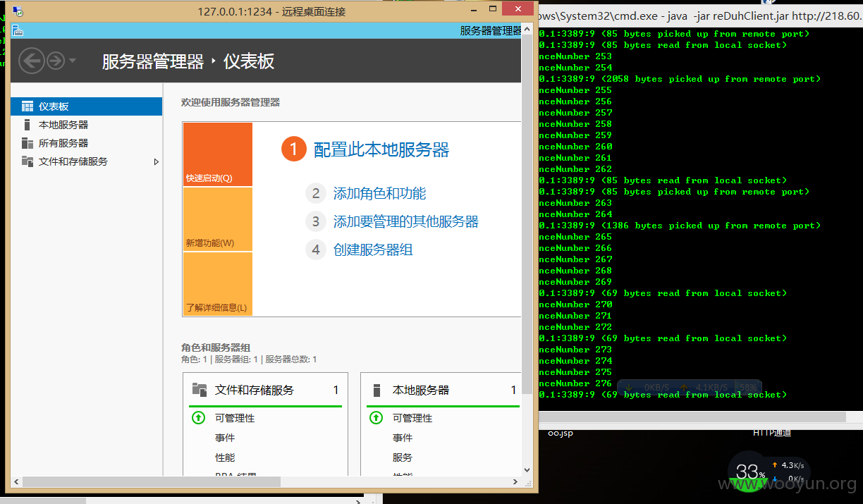This screenshot has width=863, height=504.
Task: Open the navigation history dropdown arrow
Action: coord(73,61)
